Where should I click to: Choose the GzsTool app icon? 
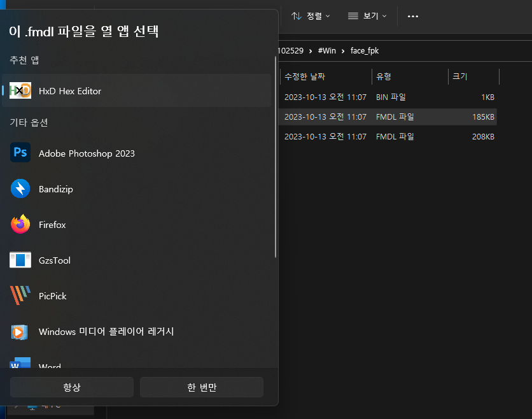tap(20, 260)
